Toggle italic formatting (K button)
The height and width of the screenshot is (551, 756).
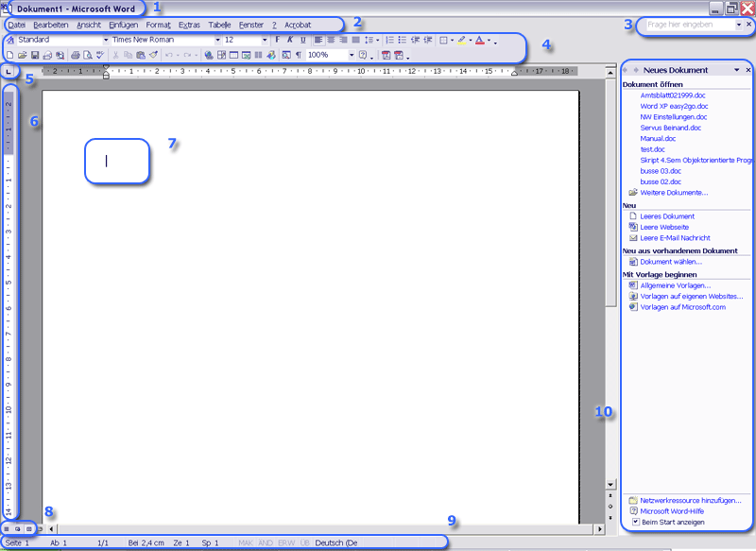click(x=290, y=40)
